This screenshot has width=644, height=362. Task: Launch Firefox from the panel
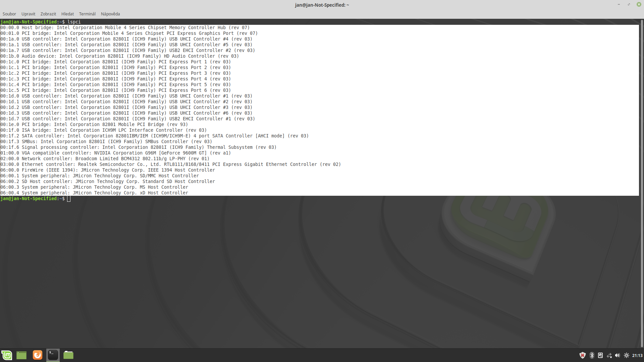tap(37, 355)
